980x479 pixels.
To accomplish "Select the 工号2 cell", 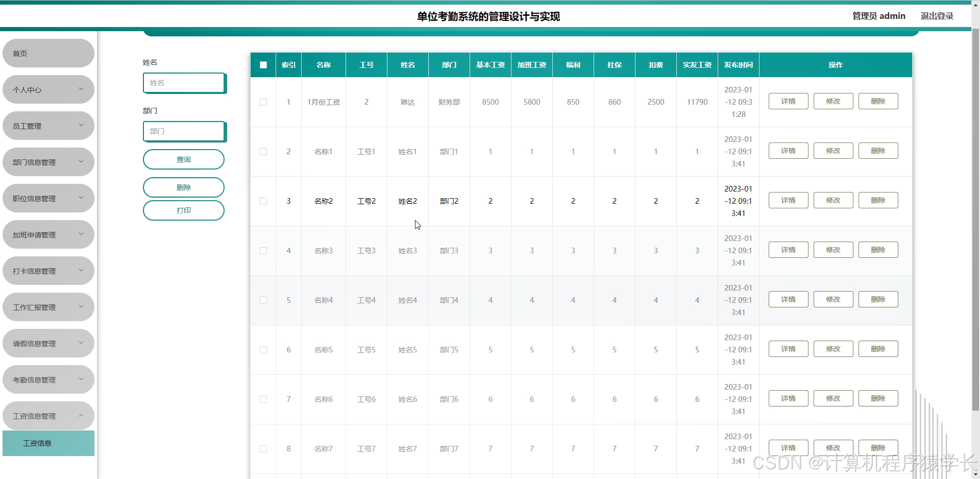I will pyautogui.click(x=366, y=201).
